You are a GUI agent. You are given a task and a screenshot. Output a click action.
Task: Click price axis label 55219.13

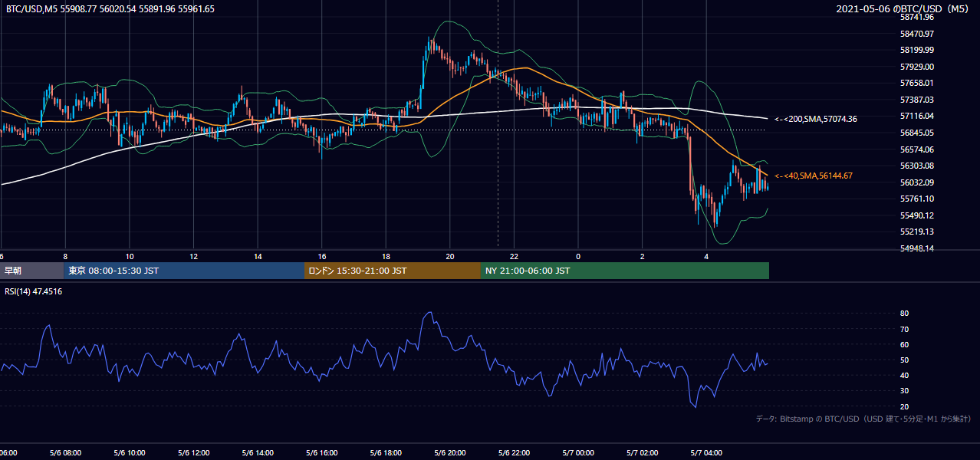[x=917, y=232]
